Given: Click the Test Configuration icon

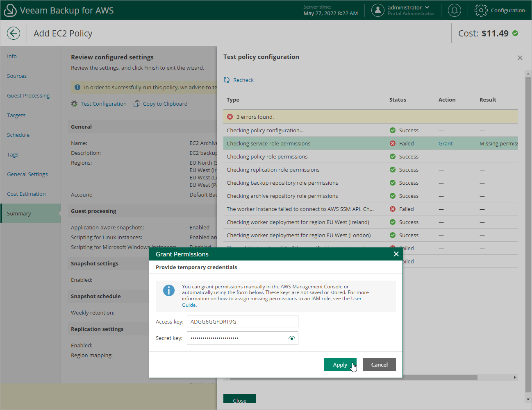Looking at the screenshot, I should click(74, 104).
